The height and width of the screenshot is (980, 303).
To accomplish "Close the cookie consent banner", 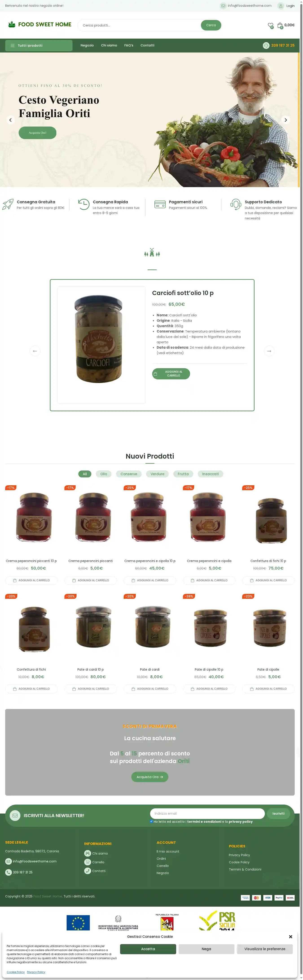I will point(290,937).
